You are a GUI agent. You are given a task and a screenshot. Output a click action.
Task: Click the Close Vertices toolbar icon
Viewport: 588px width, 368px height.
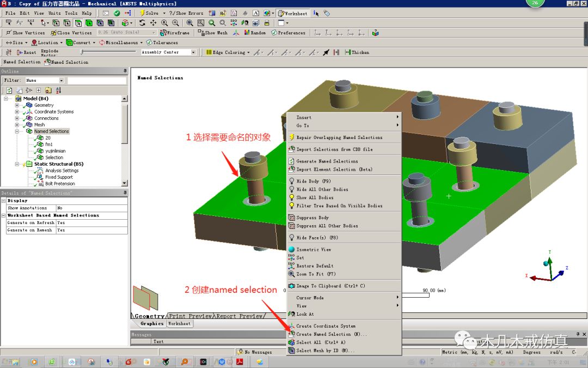click(x=71, y=33)
